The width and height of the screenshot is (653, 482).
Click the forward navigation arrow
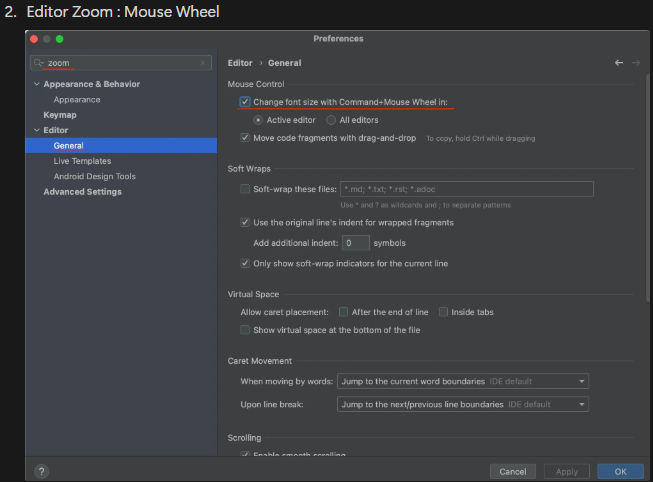[636, 63]
